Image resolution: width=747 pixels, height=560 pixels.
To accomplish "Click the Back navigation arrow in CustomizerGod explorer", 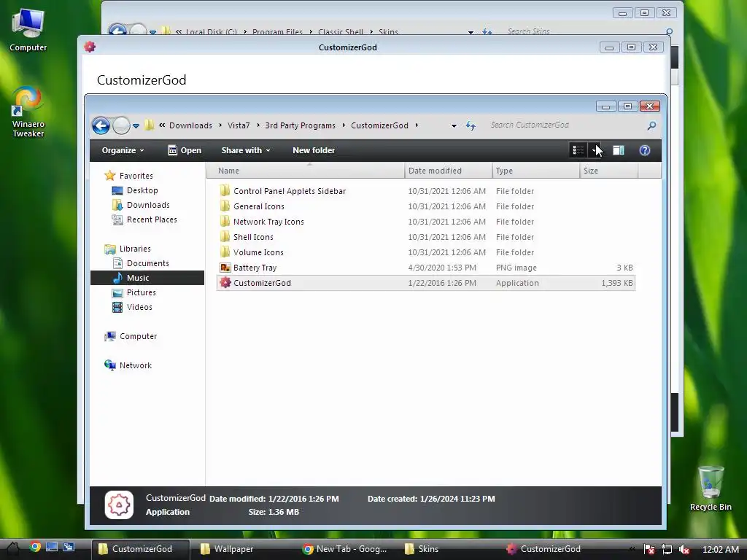I will 101,125.
